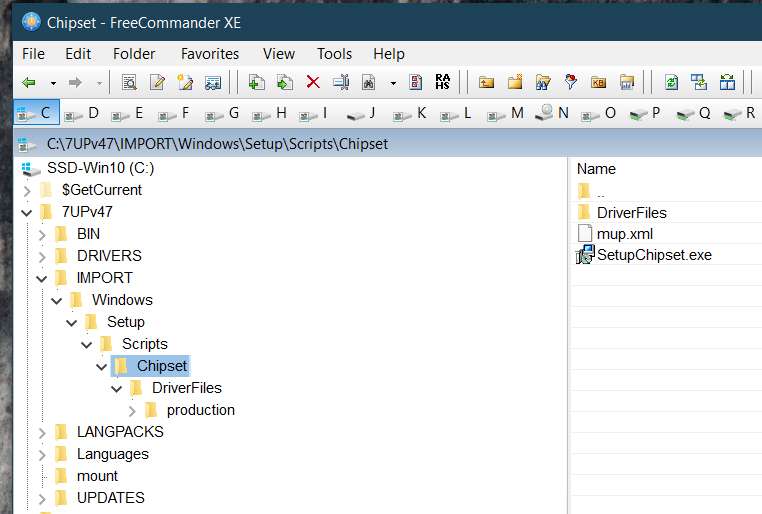
Task: Click the address path bar
Action: click(388, 144)
